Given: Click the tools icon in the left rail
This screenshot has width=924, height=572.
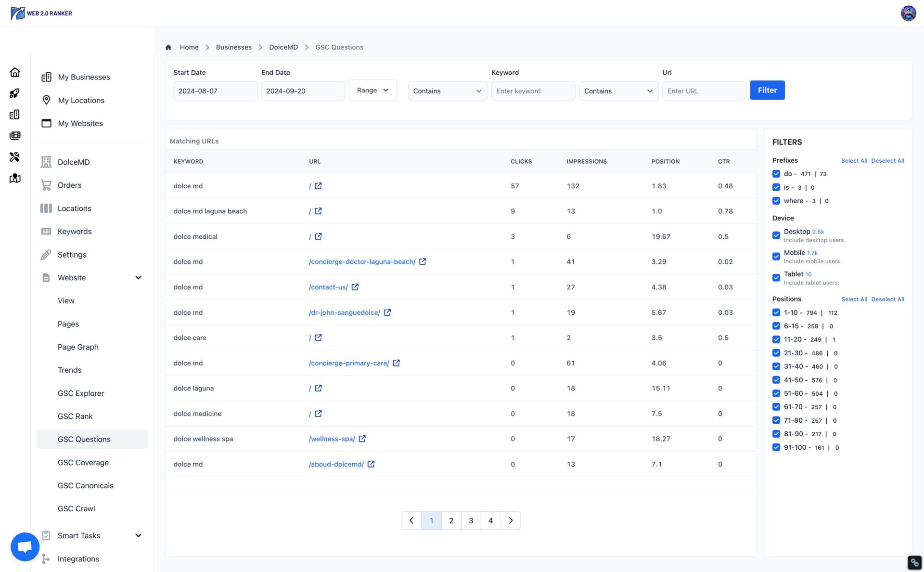Looking at the screenshot, I should pyautogui.click(x=15, y=157).
